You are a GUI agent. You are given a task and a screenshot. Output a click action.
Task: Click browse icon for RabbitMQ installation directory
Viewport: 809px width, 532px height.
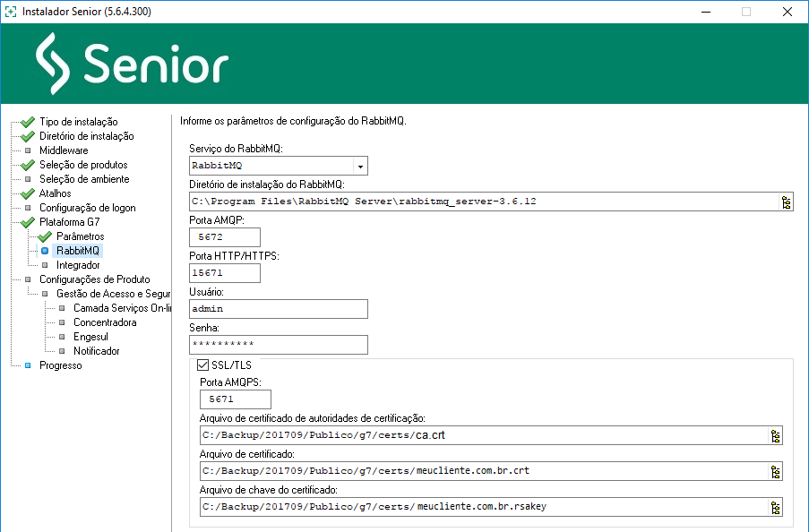tap(786, 202)
